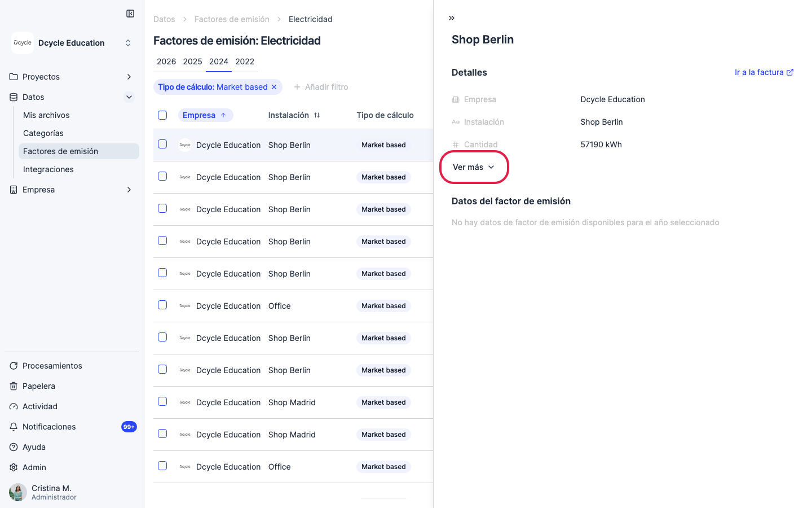The width and height of the screenshot is (812, 508).
Task: Switch to the 2022 year tab
Action: pos(245,62)
